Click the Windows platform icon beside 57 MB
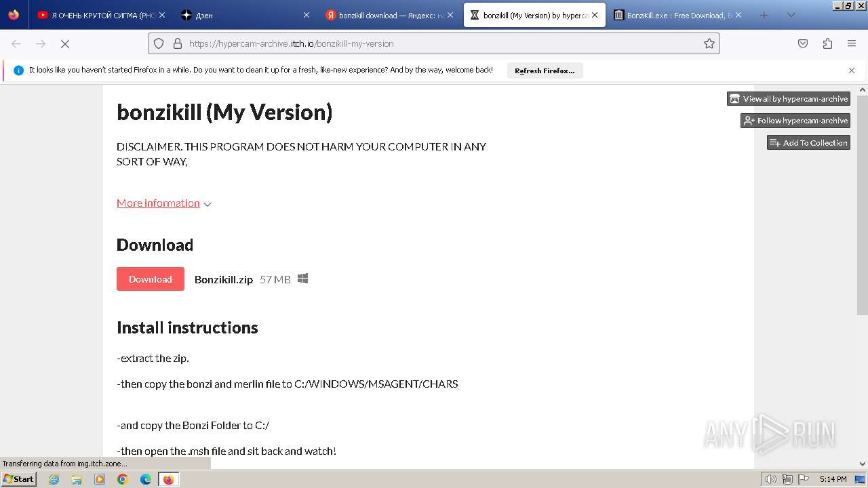Viewport: 868px width, 488px height. tap(303, 279)
